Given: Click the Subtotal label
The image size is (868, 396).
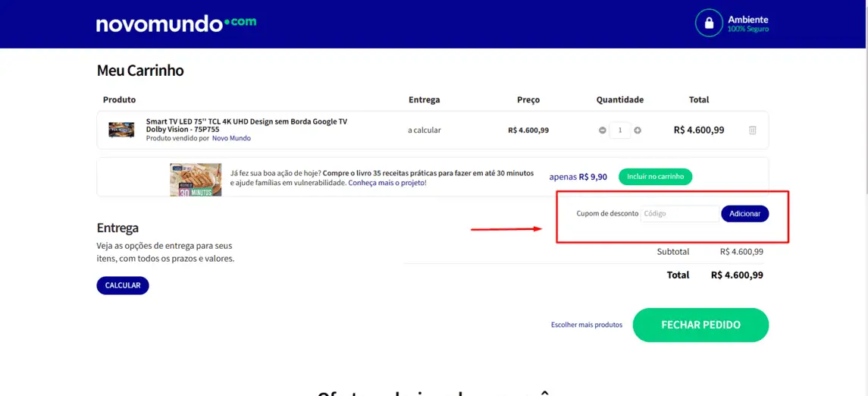Looking at the screenshot, I should tap(673, 251).
